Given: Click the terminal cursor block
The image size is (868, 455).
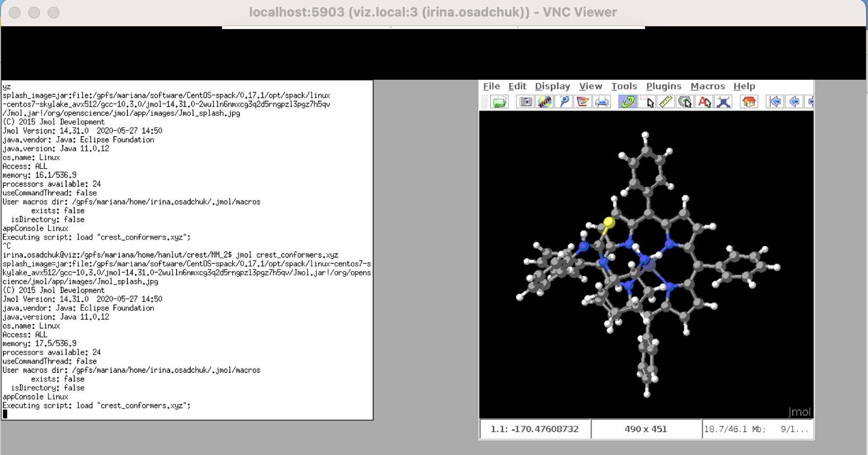Looking at the screenshot, I should click(5, 414).
